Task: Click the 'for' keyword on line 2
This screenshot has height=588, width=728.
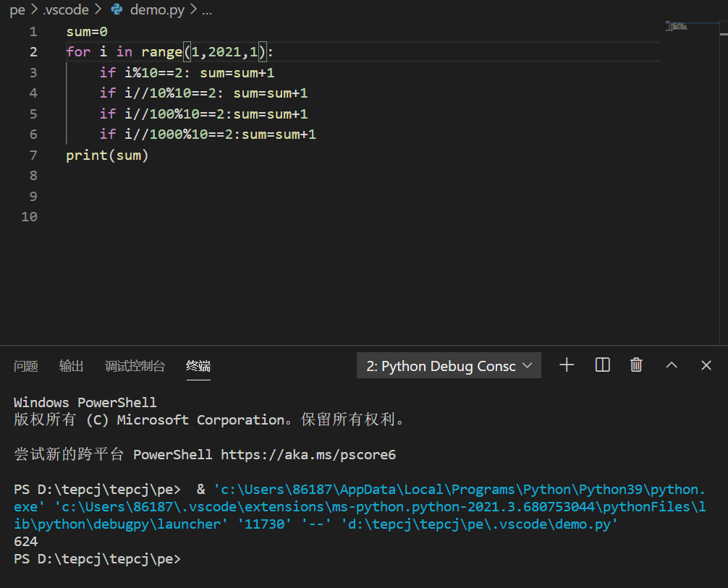Action: [78, 52]
